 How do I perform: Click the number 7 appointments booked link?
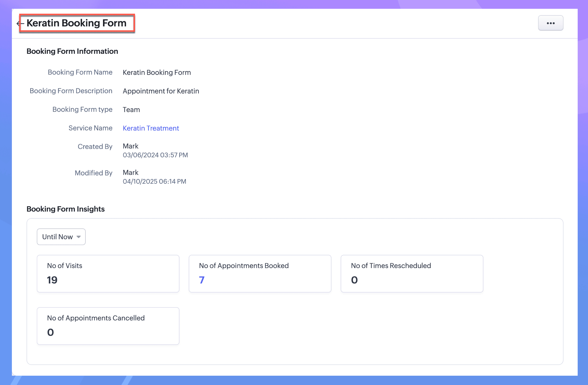(202, 280)
